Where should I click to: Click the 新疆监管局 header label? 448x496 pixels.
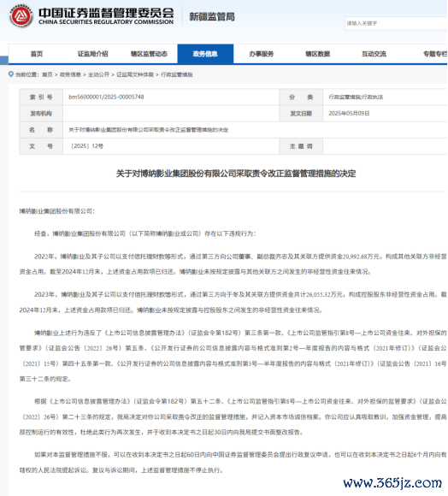[x=212, y=17]
